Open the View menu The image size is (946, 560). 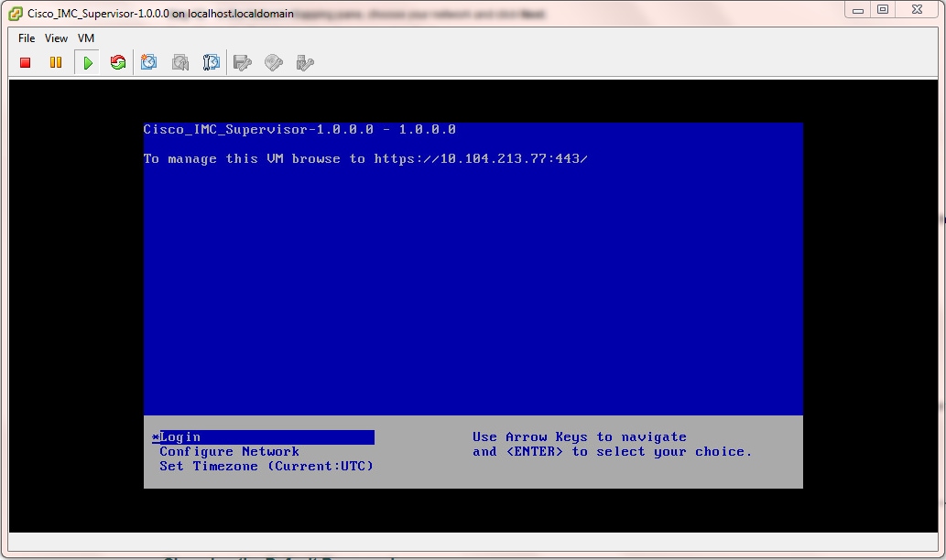click(x=56, y=38)
